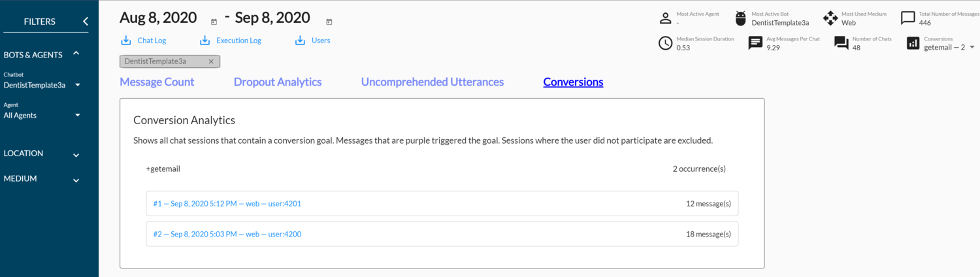
Task: Open session #1 for user:4201
Action: point(442,203)
